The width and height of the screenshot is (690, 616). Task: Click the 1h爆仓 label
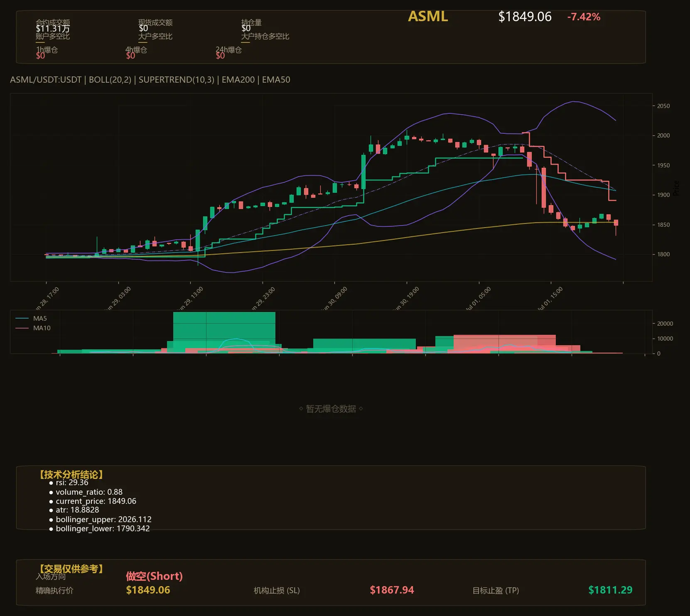[47, 50]
